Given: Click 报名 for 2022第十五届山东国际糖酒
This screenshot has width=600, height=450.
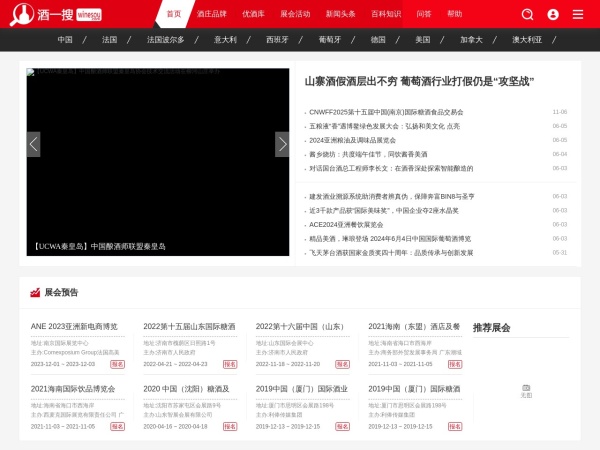Looking at the screenshot, I should click(x=230, y=364).
